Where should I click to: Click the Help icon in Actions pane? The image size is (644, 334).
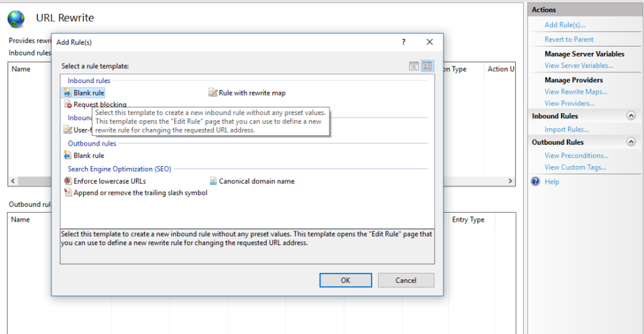[x=536, y=182]
